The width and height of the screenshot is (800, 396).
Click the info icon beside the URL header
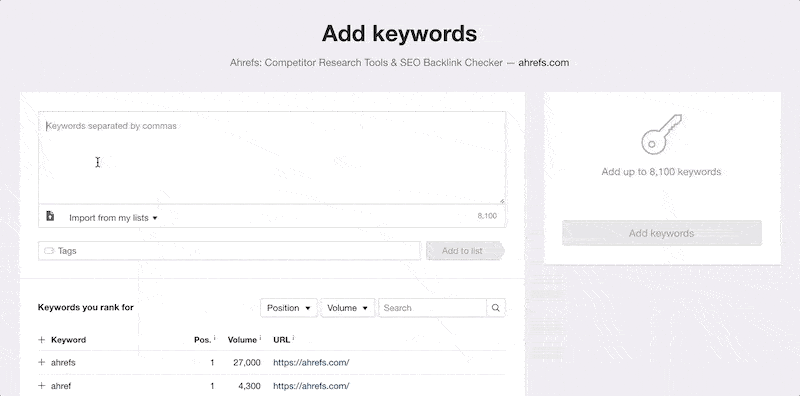(293, 338)
